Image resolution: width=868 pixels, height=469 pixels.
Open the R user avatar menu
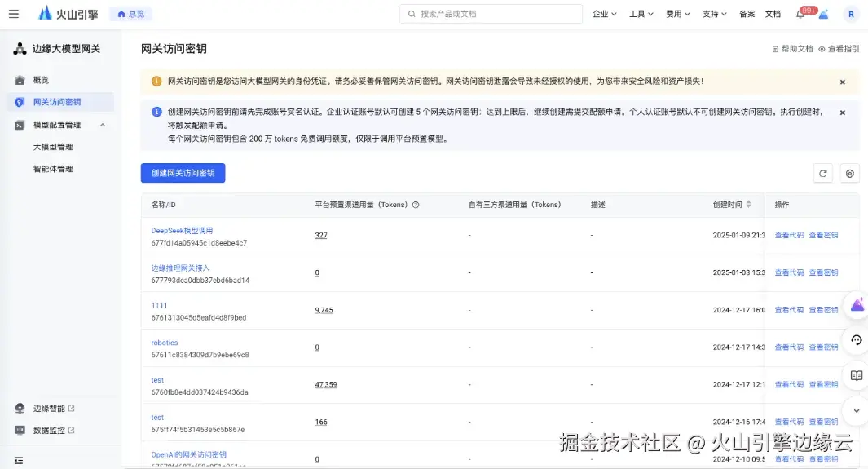(x=851, y=15)
